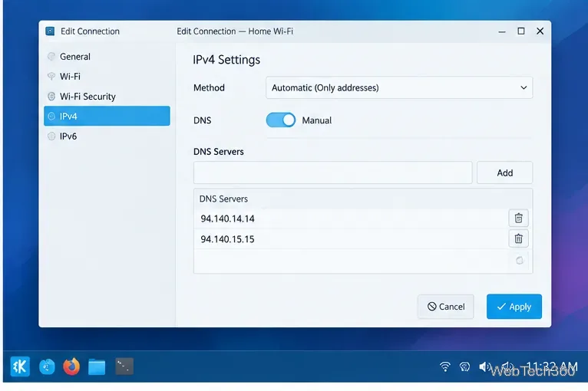The image size is (588, 391).
Task: Select the IPv4 section
Action: [107, 116]
